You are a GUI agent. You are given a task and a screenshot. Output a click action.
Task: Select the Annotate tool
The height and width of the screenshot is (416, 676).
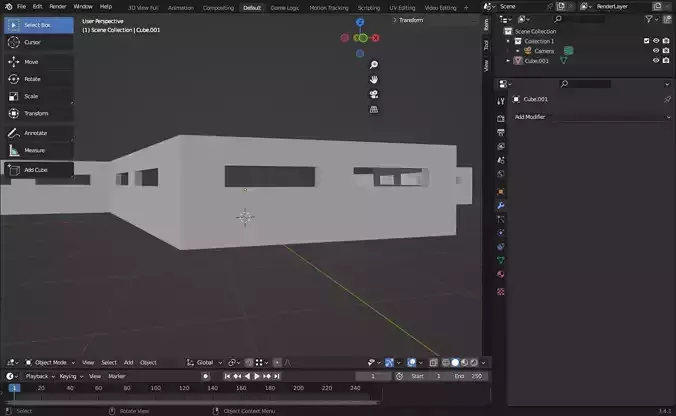coord(39,133)
